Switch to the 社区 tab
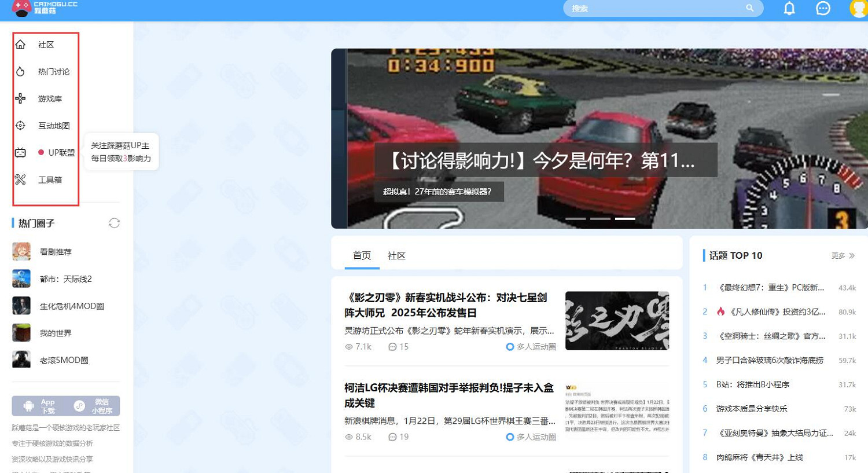The height and width of the screenshot is (473, 868). pos(396,256)
